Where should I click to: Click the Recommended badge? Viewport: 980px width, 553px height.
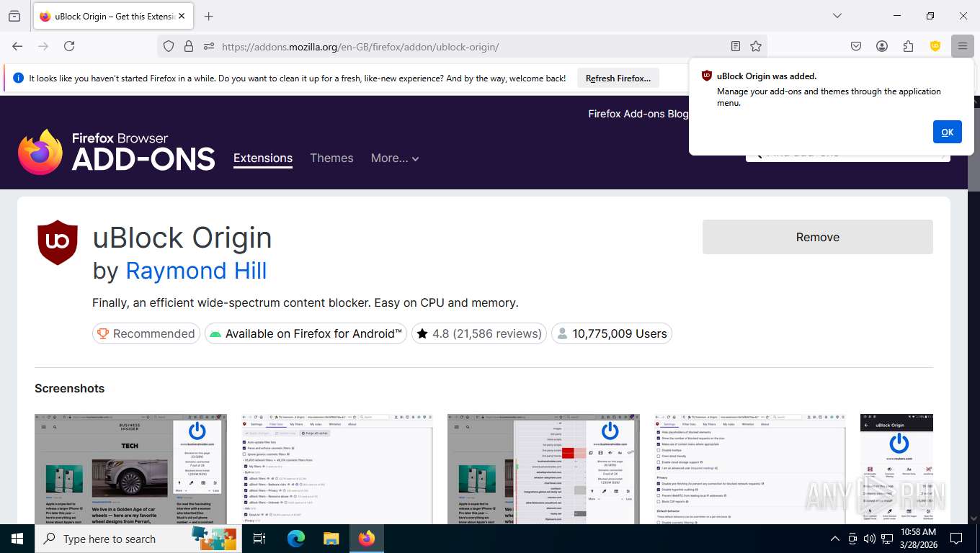[x=146, y=333]
